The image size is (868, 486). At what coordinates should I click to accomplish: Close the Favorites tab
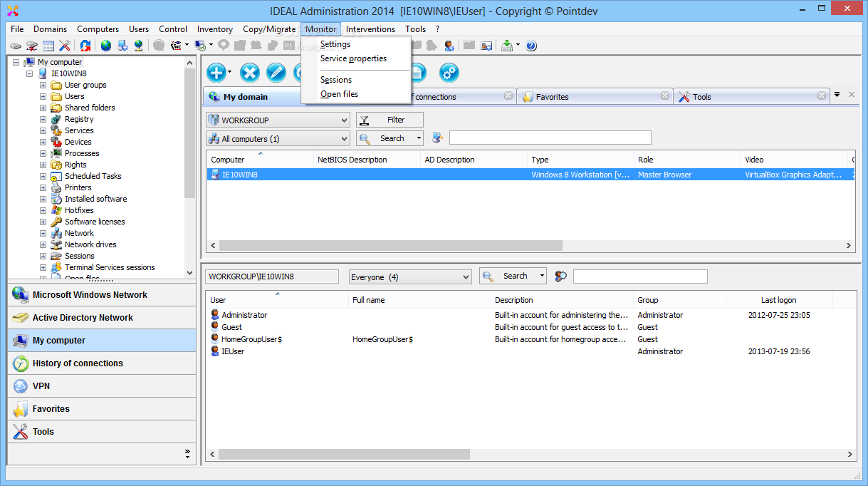coord(665,95)
